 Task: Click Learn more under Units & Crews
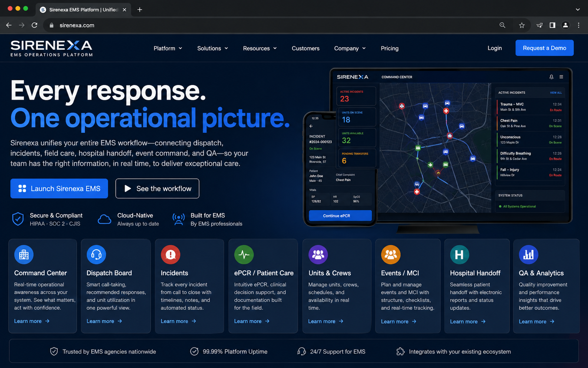pyautogui.click(x=326, y=321)
